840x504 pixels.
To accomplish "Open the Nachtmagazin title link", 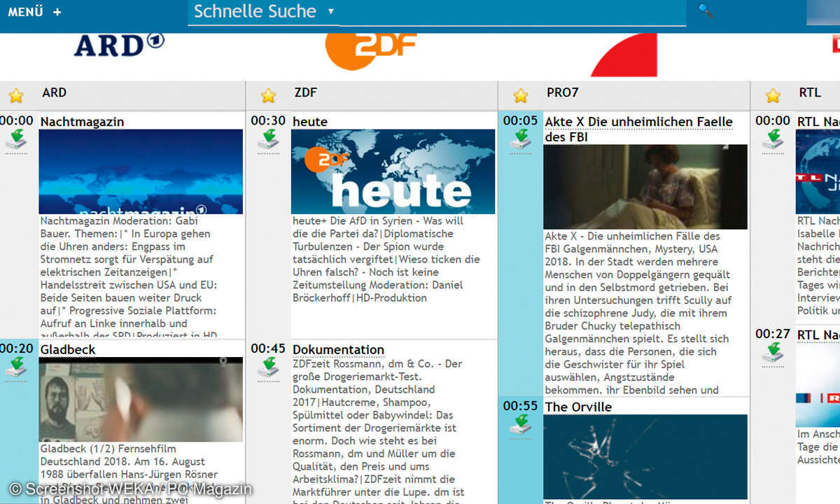I will pos(82,122).
